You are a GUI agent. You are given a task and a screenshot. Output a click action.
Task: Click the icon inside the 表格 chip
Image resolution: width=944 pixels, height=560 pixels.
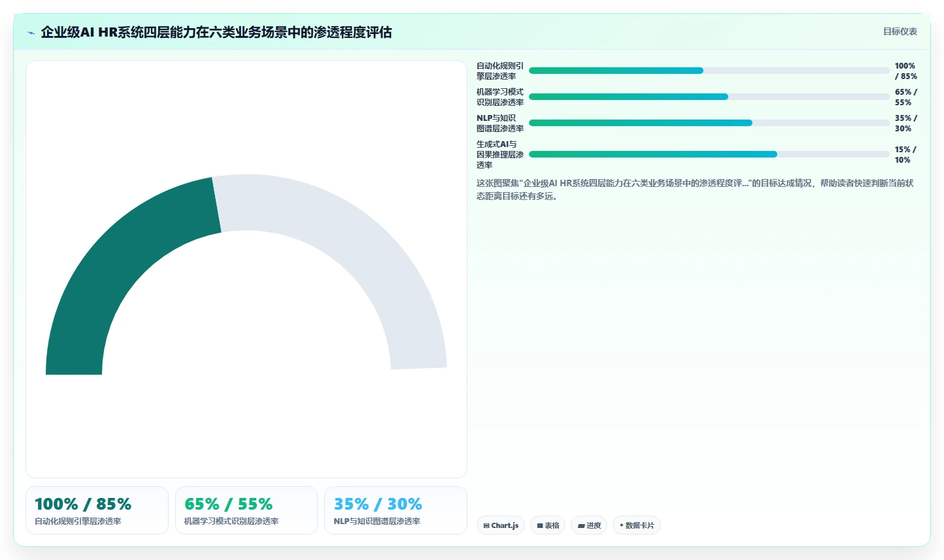(540, 525)
